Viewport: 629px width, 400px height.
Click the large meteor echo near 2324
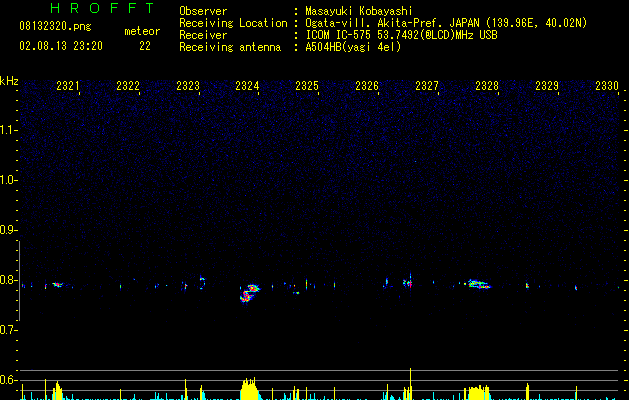click(x=250, y=293)
